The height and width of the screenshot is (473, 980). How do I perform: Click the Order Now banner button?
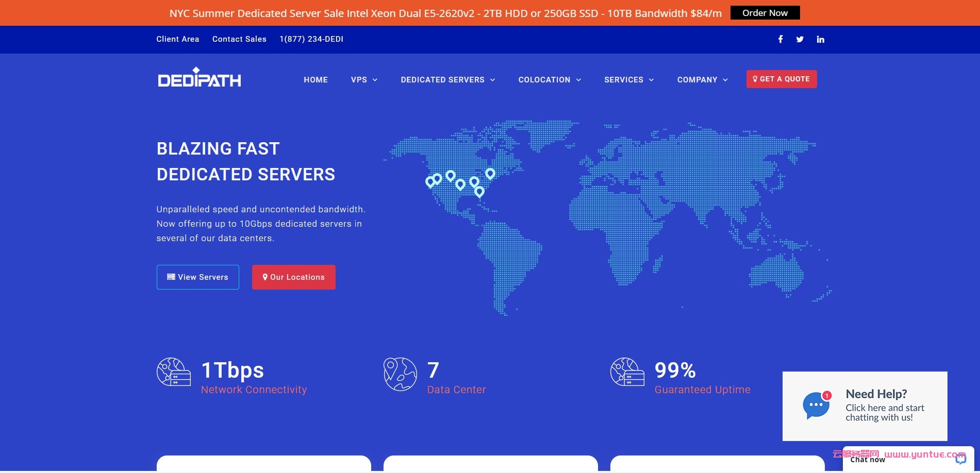pos(765,13)
